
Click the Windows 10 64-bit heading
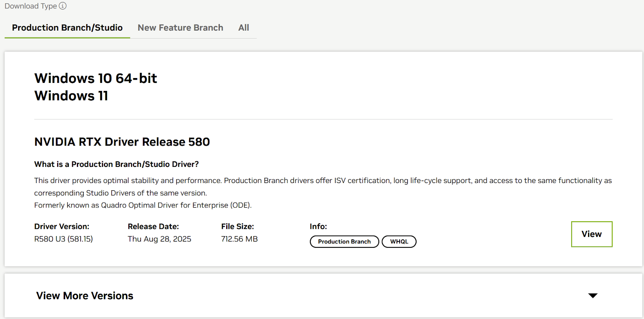pos(95,78)
